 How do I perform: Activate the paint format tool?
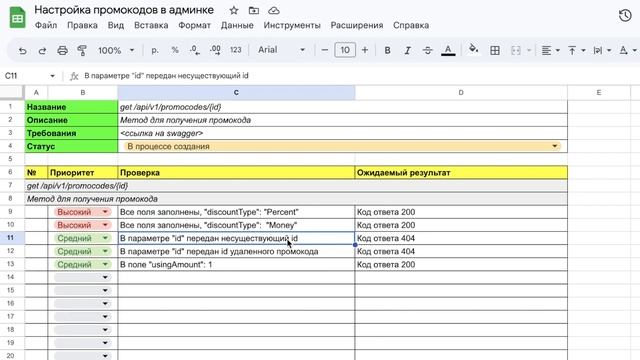[x=82, y=50]
